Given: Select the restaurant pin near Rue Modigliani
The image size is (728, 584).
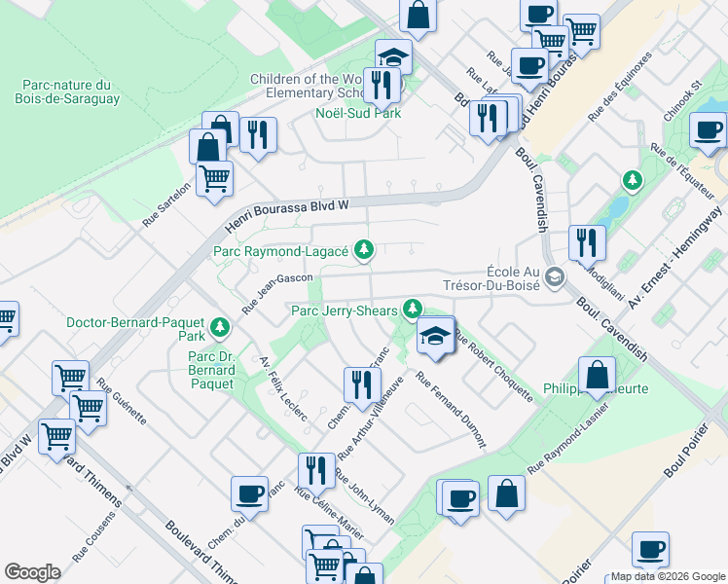Looking at the screenshot, I should pyautogui.click(x=587, y=243).
